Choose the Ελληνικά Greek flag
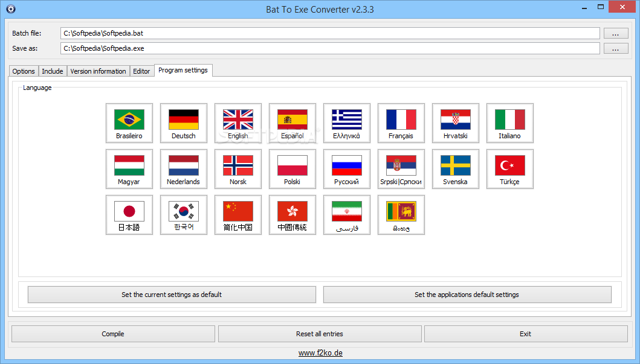 coord(346,123)
